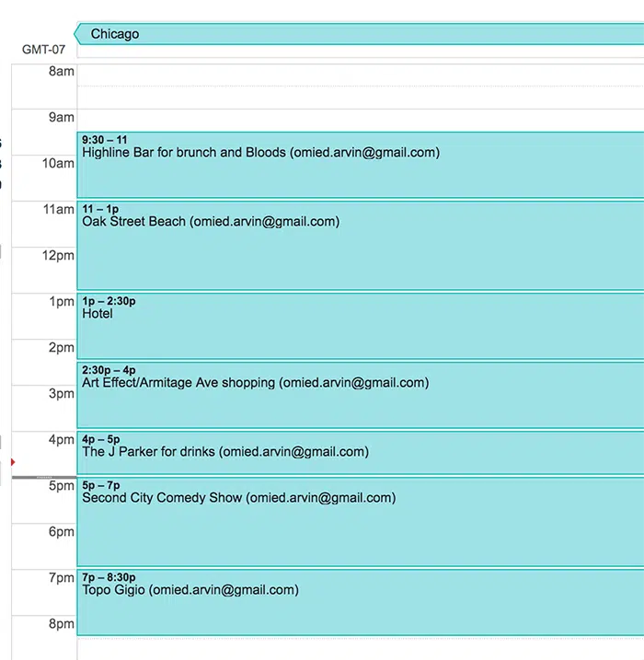Open the Chicago all-day event banner
Viewport: 644px width, 660px height.
coord(359,34)
